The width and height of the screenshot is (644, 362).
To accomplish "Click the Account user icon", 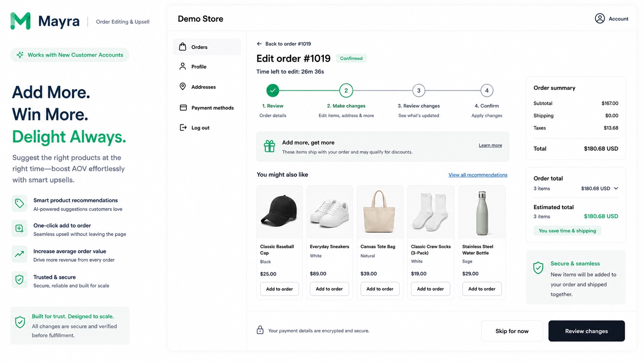I will (x=600, y=18).
